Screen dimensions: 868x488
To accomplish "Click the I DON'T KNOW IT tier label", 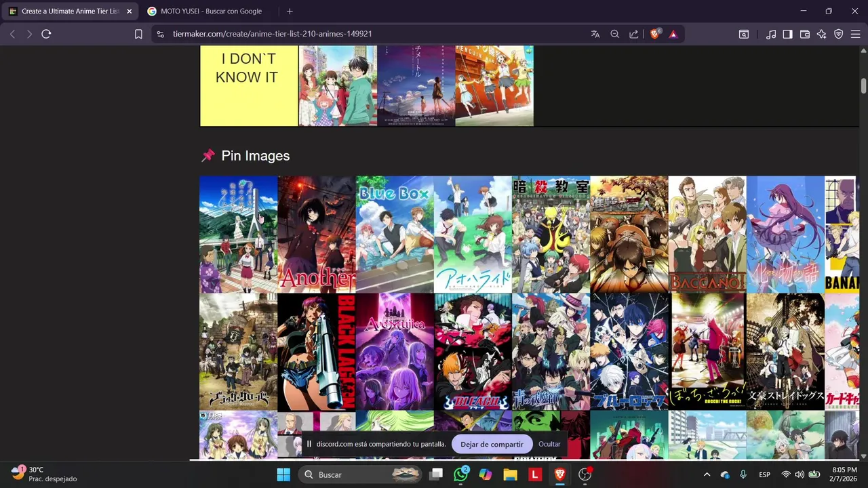I will 249,86.
